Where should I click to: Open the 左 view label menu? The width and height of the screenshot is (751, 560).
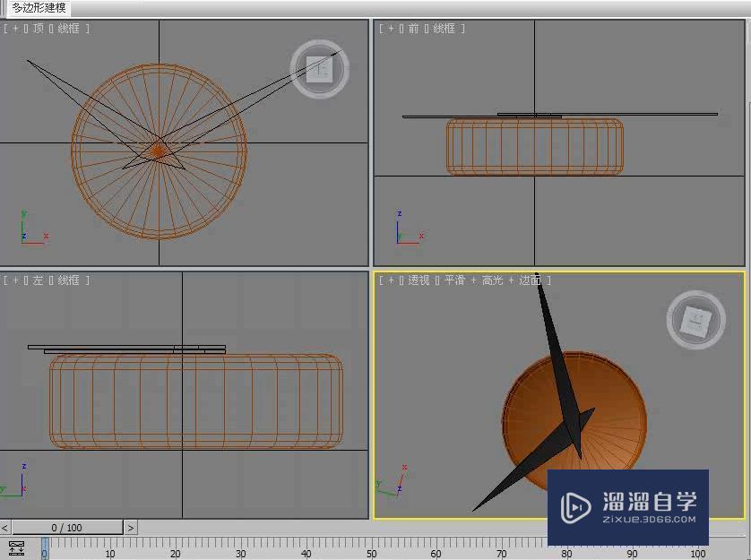click(x=39, y=280)
